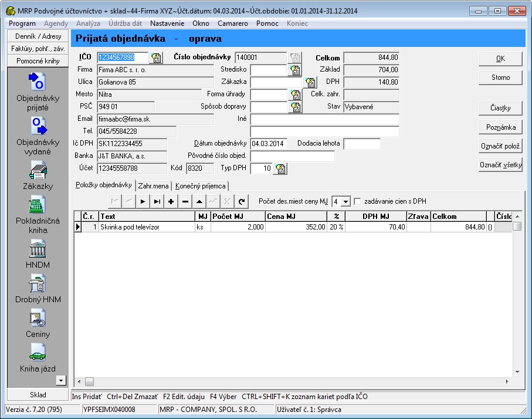Open the Zákazky module icon
Viewport: 532px width, 419px height.
pos(38,170)
